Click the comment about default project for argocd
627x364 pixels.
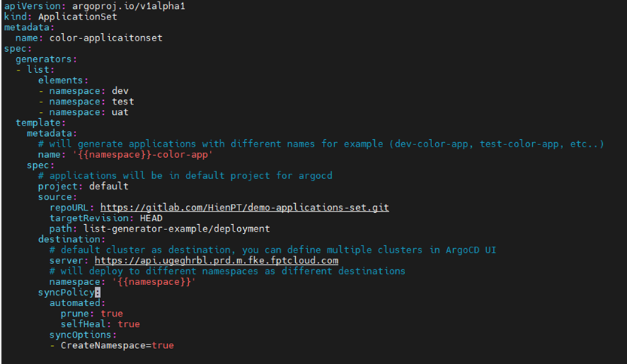[x=190, y=175]
